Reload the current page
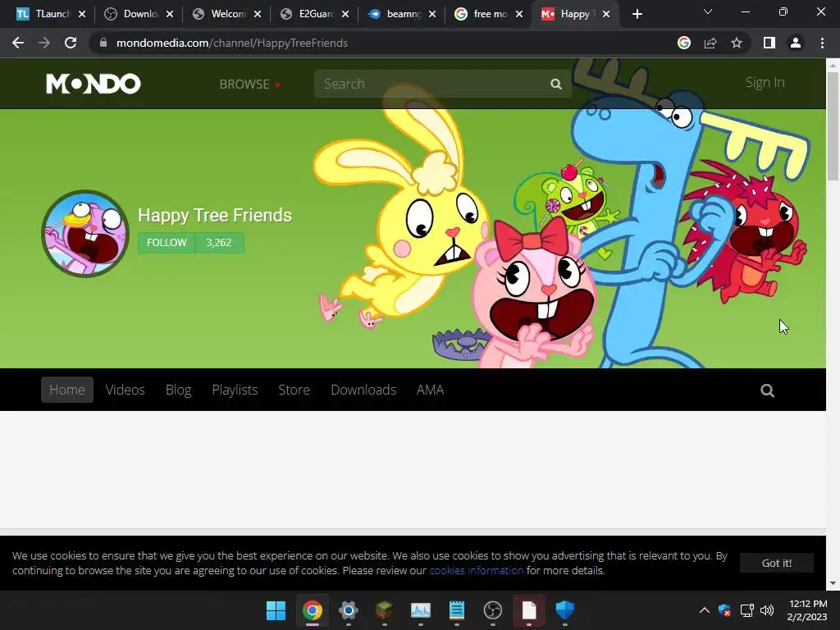Viewport: 840px width, 630px height. tap(71, 43)
